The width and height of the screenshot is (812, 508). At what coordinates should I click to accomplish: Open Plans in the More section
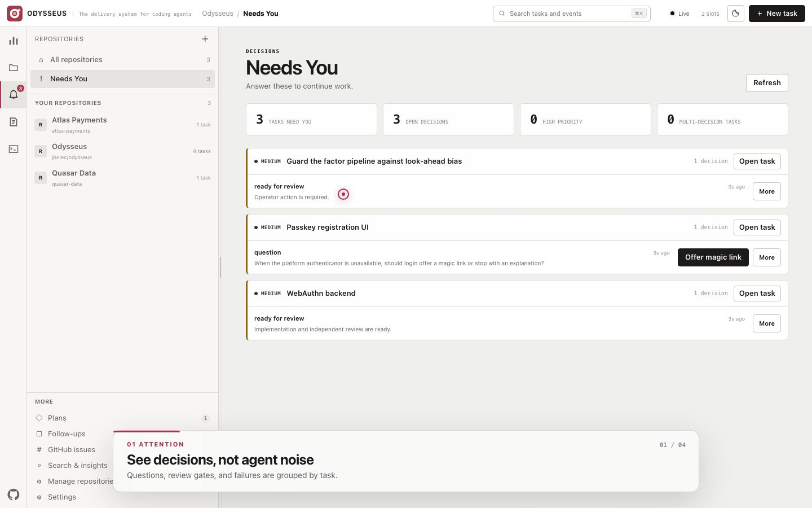point(122,418)
